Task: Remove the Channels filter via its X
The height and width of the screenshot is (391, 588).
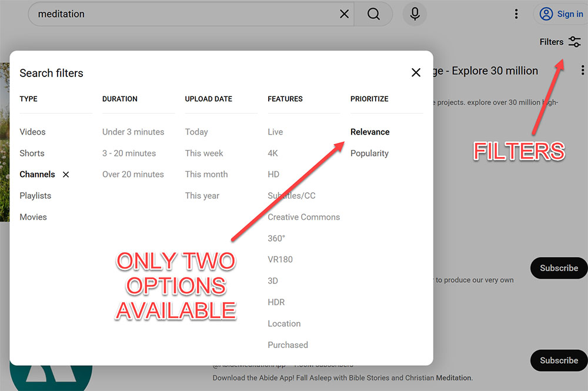Action: click(66, 174)
